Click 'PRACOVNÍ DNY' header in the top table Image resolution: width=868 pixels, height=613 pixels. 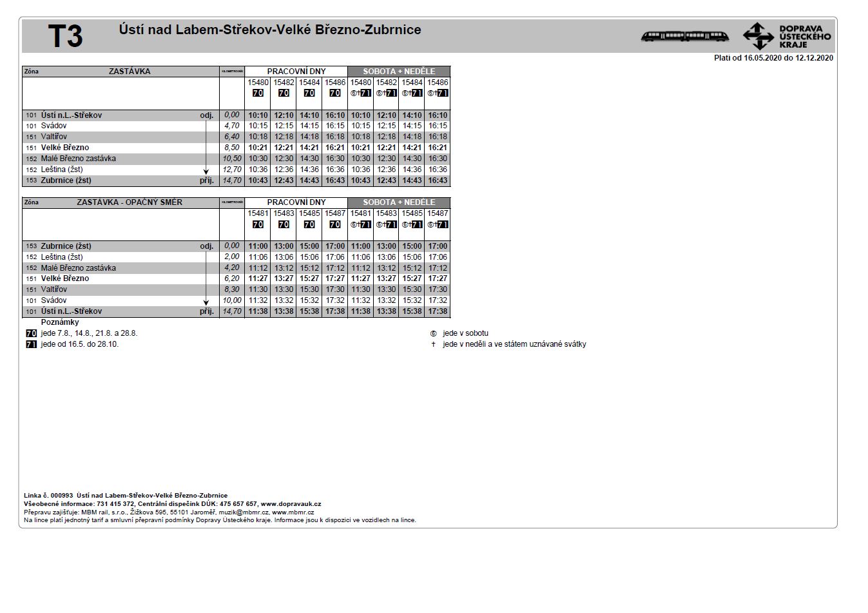[x=296, y=72]
